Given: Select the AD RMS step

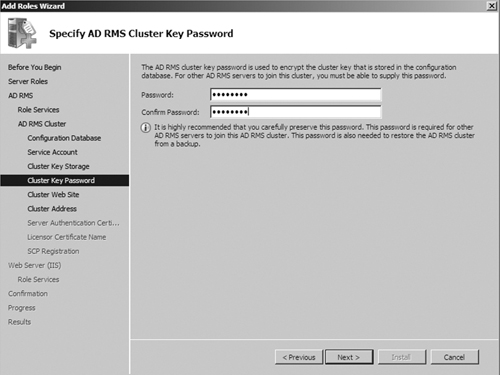Looking at the screenshot, I should [x=21, y=96].
